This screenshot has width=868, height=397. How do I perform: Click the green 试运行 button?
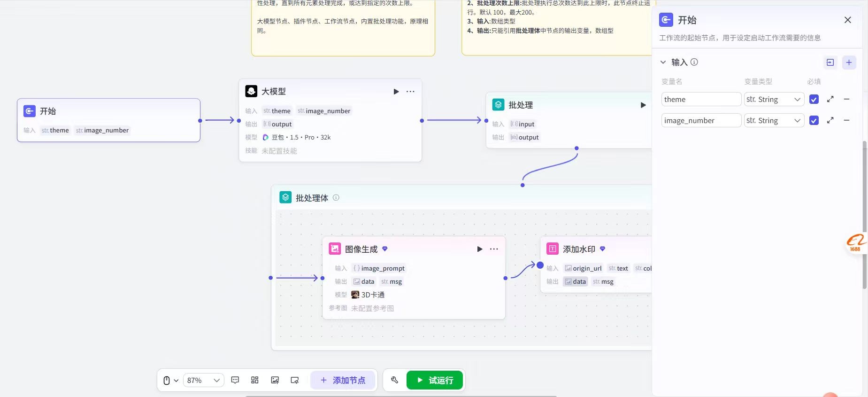435,380
